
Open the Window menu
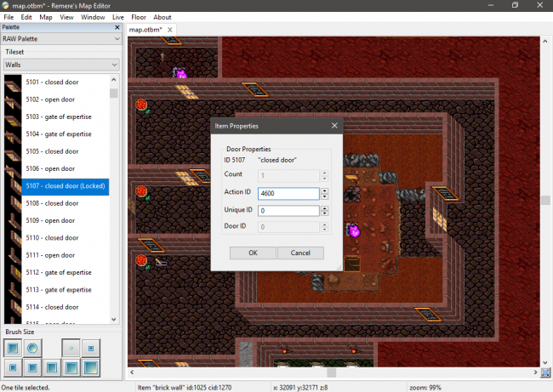pyautogui.click(x=93, y=17)
